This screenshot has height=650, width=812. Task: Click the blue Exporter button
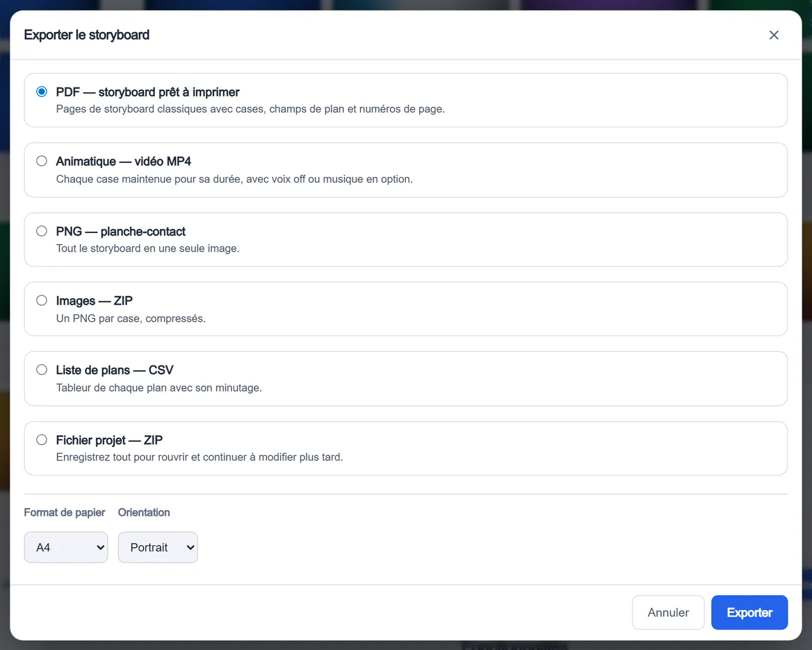(x=749, y=612)
